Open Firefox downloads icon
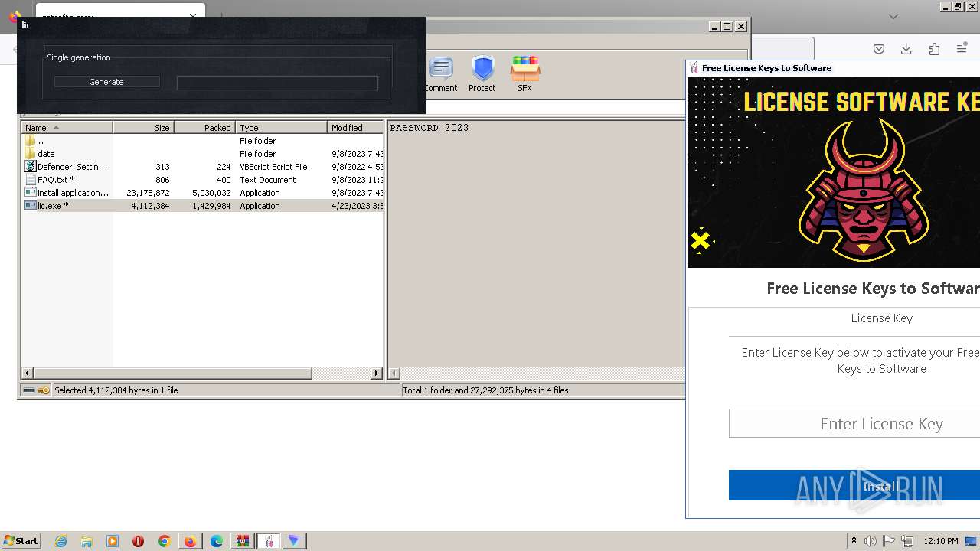 point(906,49)
